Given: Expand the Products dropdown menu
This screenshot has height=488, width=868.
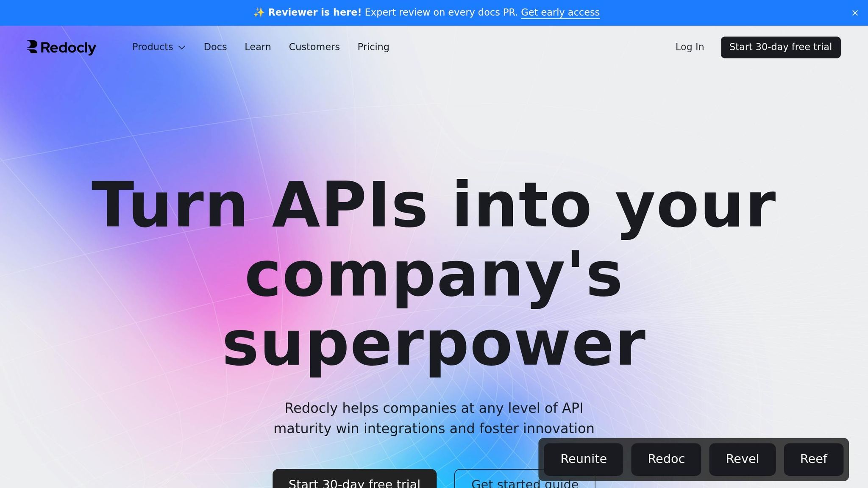Looking at the screenshot, I should click(159, 47).
